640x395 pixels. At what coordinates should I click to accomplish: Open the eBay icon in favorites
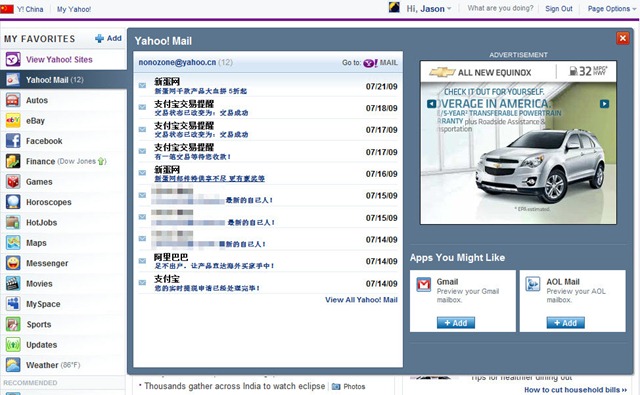[x=13, y=121]
